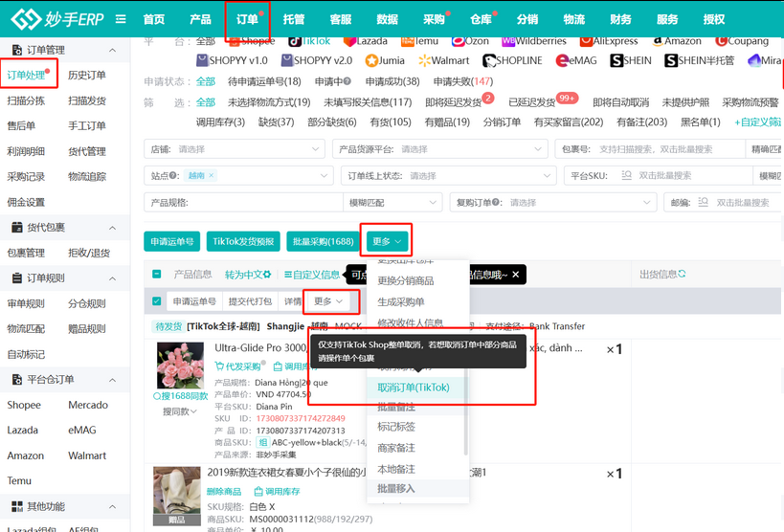Filter by SHOPYY v2.0 platform icon
Viewport: 784px width, 532px height.
(x=287, y=60)
